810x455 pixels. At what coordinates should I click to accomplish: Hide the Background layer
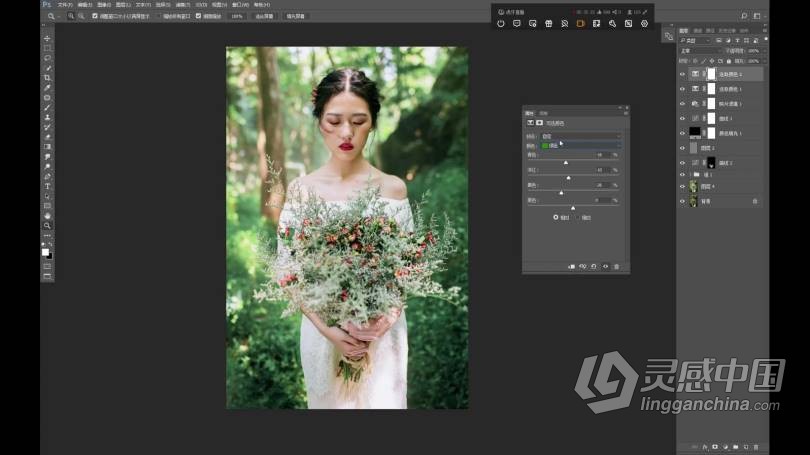click(x=682, y=201)
